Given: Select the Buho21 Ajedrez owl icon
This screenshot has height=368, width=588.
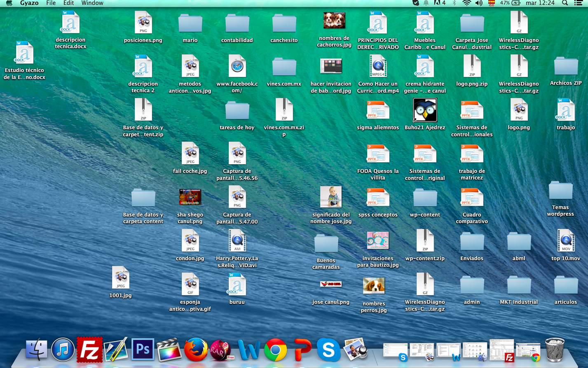Looking at the screenshot, I should (x=425, y=114).
